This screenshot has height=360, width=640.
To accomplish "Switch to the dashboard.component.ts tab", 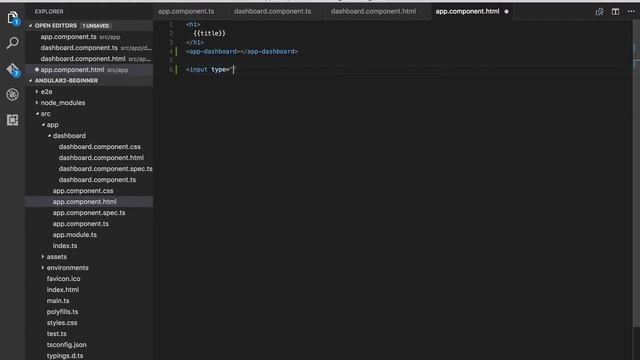I will [273, 11].
